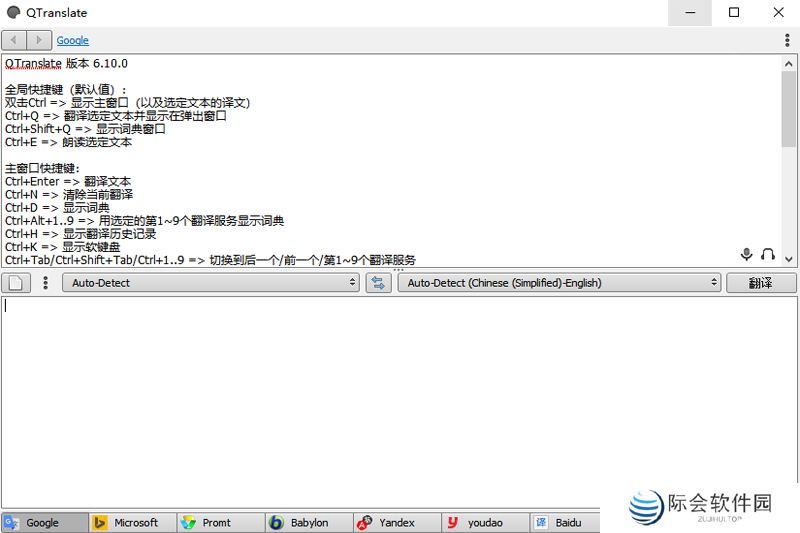Open the Google link in the toolbar
The image size is (800, 533).
click(x=72, y=40)
